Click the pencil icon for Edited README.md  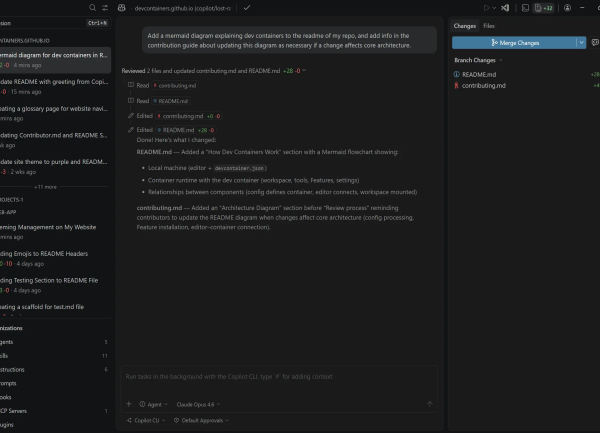[131, 130]
